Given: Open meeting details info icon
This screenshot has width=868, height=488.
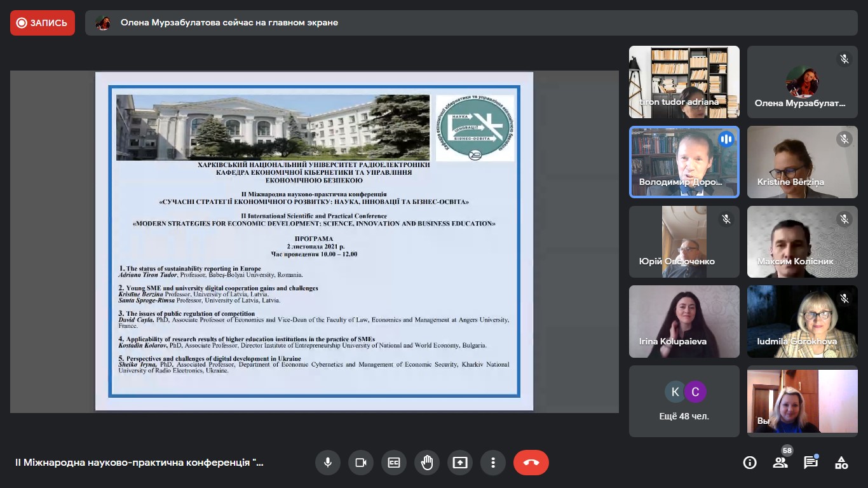Looking at the screenshot, I should coord(750,463).
